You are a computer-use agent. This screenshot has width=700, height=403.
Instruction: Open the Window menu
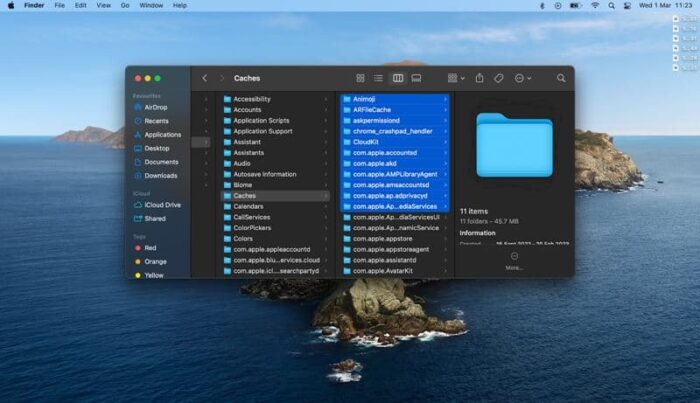151,5
